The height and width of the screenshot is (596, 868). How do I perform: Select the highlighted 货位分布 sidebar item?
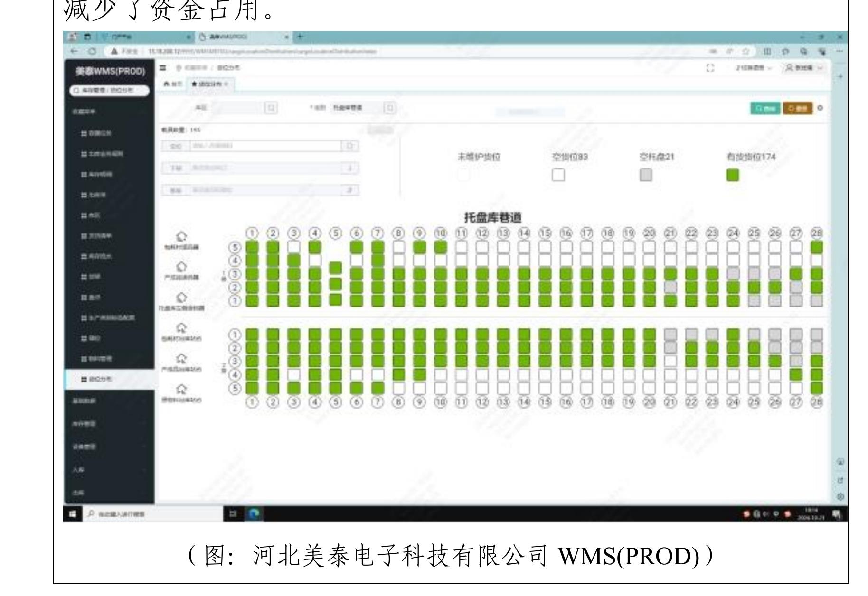coord(109,379)
